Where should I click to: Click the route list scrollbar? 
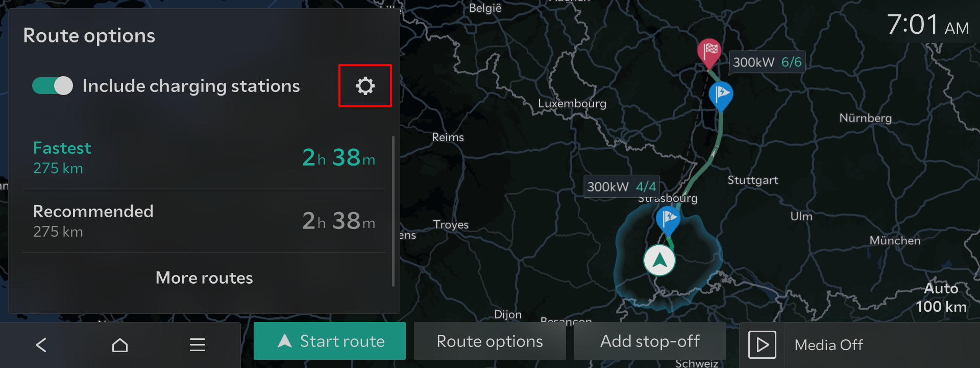pyautogui.click(x=393, y=211)
